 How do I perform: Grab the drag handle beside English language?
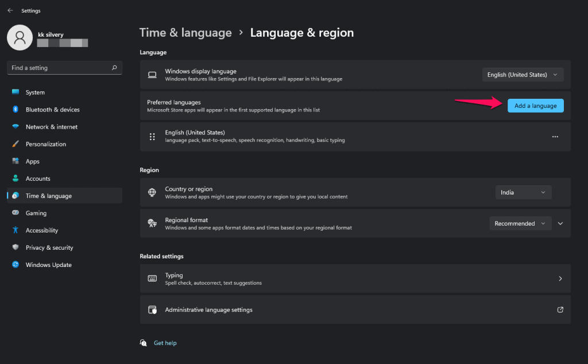tap(152, 137)
